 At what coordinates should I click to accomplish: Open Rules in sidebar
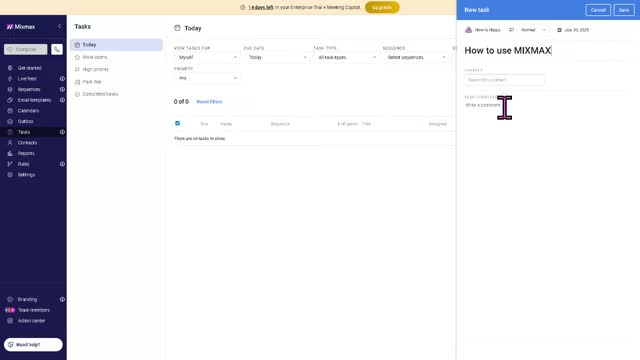pyautogui.click(x=23, y=164)
